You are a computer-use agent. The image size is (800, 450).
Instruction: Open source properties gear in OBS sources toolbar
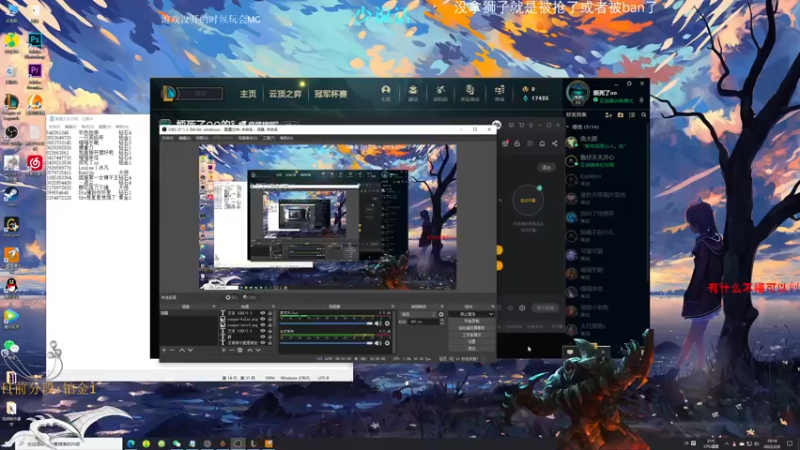pyautogui.click(x=240, y=351)
